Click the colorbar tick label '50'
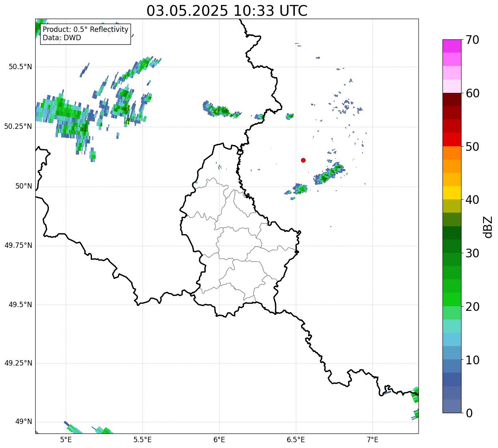 (x=472, y=147)
